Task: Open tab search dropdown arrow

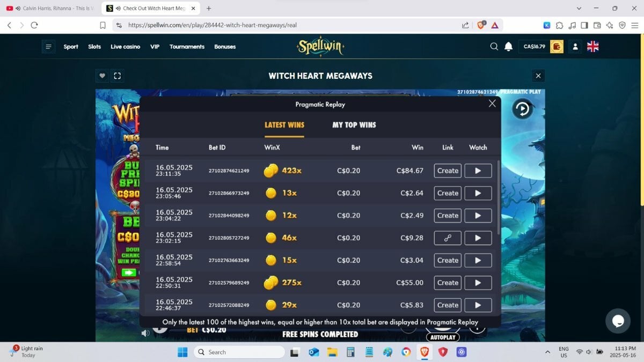Action: (x=579, y=8)
